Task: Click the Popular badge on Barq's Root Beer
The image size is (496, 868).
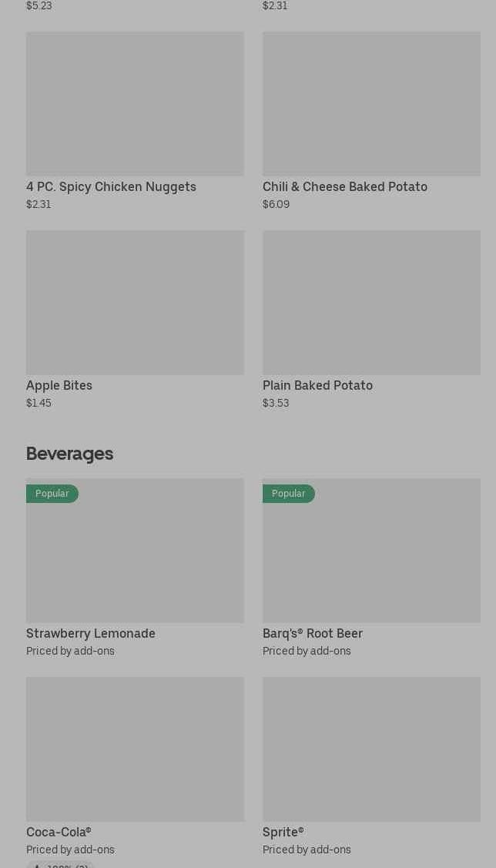Action: coord(288,494)
